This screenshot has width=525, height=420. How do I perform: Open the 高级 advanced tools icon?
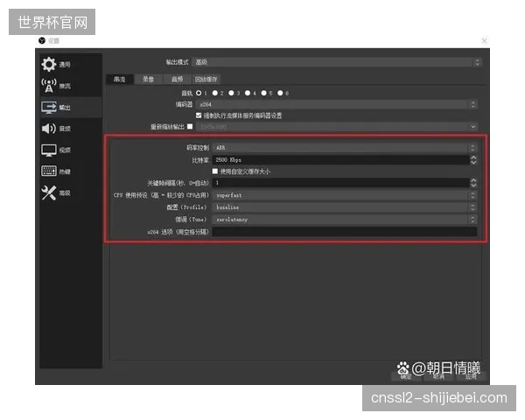(49, 192)
